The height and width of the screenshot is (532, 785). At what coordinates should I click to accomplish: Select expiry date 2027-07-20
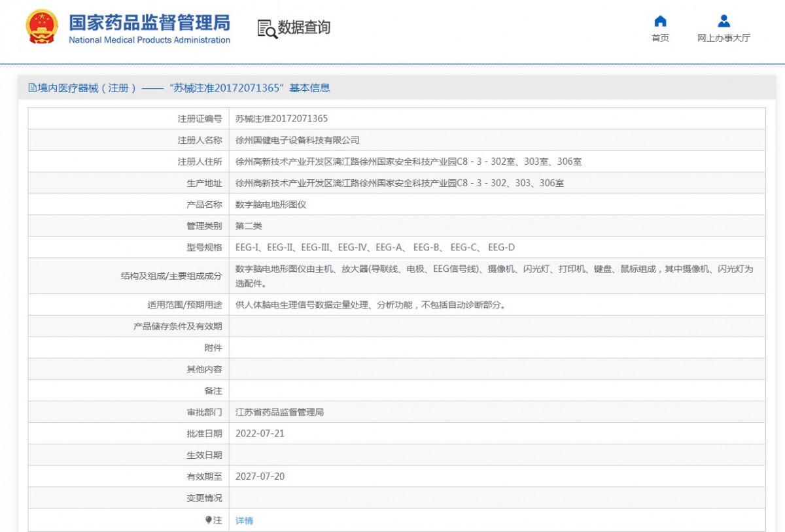[260, 476]
